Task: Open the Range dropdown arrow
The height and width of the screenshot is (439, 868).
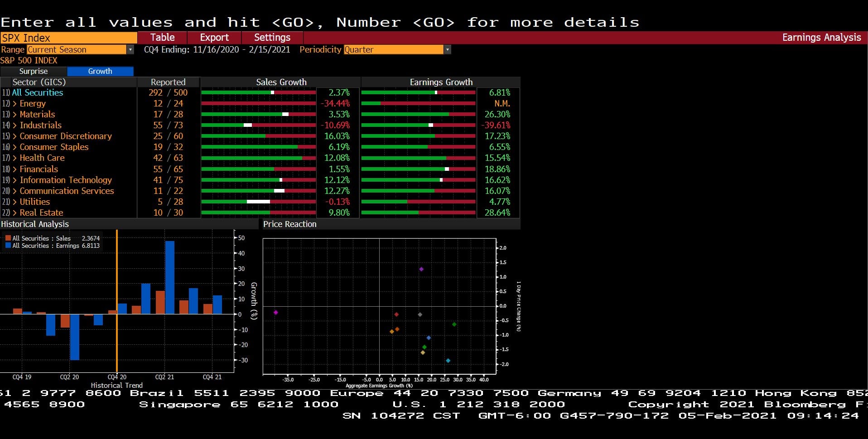Action: click(130, 49)
